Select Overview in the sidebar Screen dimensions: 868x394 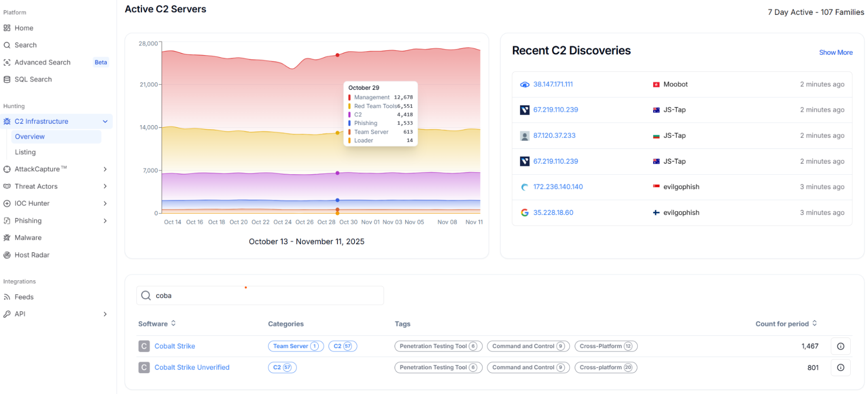(x=30, y=136)
